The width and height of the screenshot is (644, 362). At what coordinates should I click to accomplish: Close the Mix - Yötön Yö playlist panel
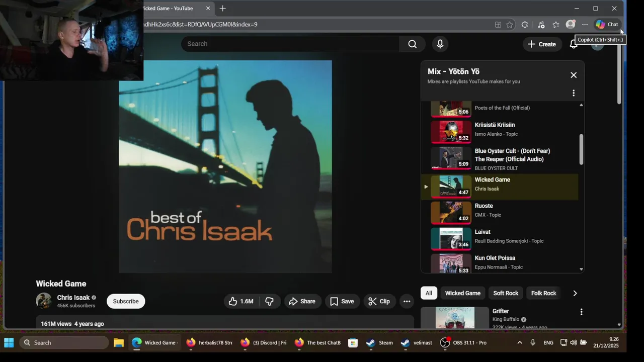click(x=574, y=75)
